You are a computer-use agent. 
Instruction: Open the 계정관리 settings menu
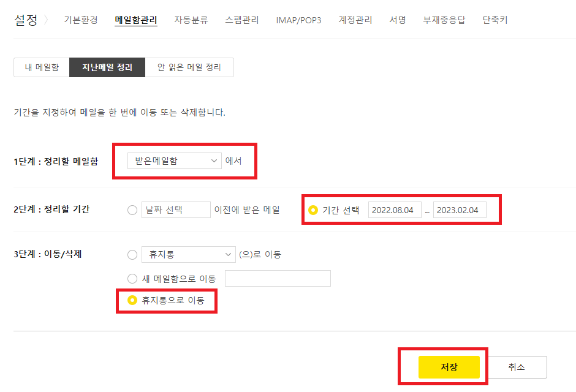tap(354, 19)
